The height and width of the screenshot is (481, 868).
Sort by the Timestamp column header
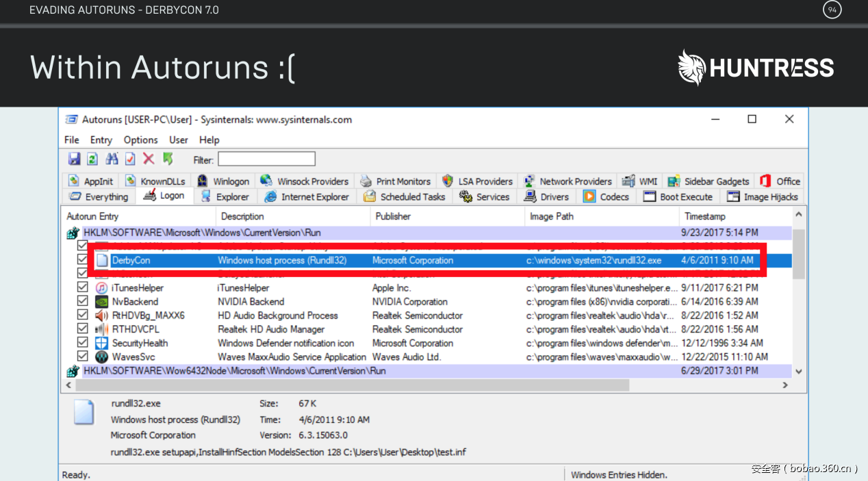point(704,216)
